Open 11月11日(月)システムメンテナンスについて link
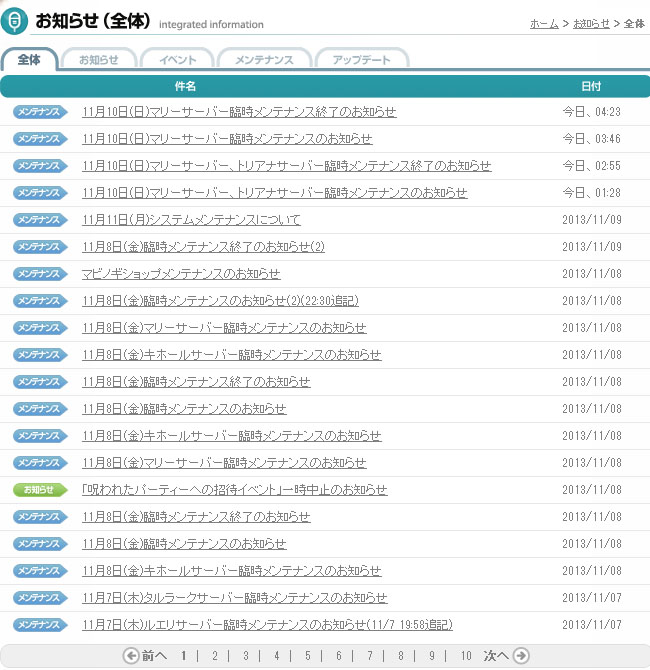The height and width of the screenshot is (670, 650). (x=191, y=220)
